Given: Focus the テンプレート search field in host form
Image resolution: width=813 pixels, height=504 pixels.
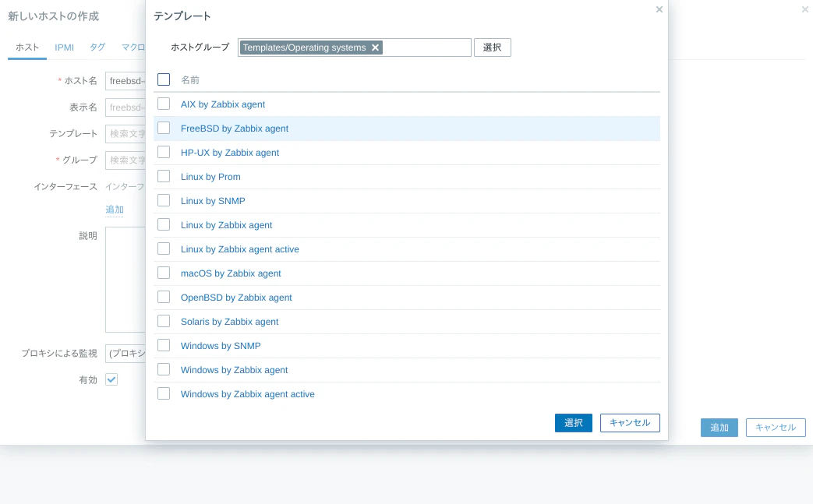Looking at the screenshot, I should [x=125, y=134].
